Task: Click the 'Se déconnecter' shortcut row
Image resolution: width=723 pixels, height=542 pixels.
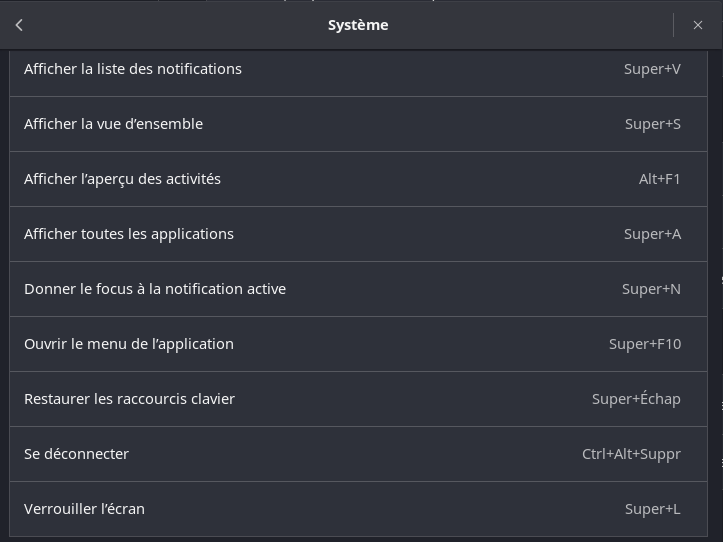Action: 76,454
